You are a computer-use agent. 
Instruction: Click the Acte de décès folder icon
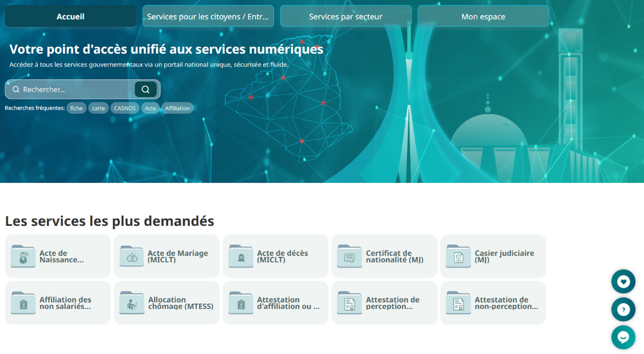point(241,256)
